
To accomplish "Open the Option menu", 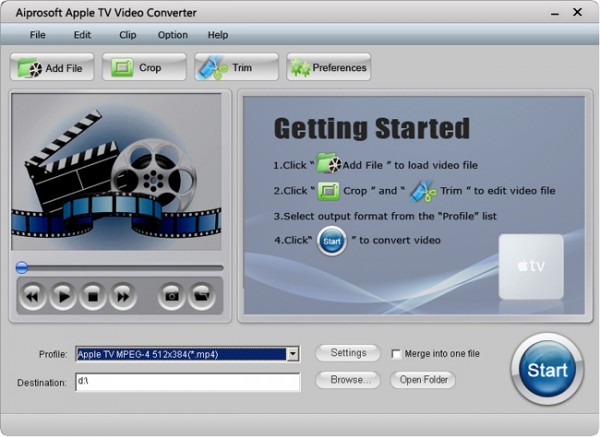I will (x=172, y=35).
